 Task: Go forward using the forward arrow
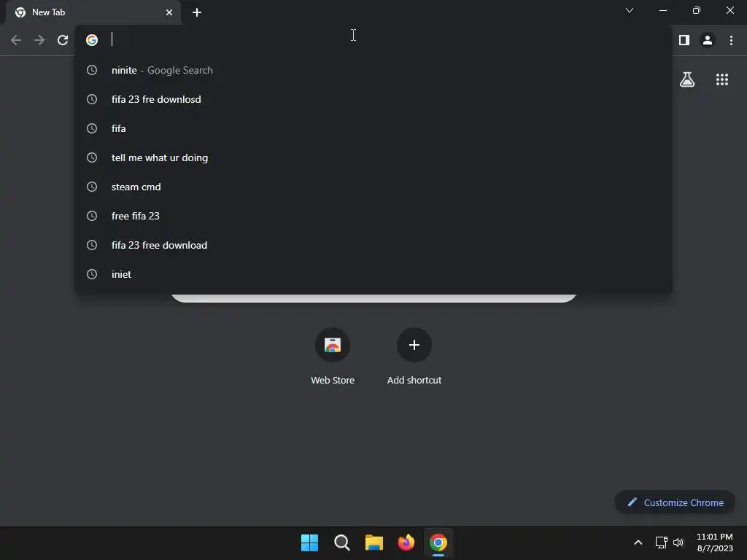tap(39, 40)
